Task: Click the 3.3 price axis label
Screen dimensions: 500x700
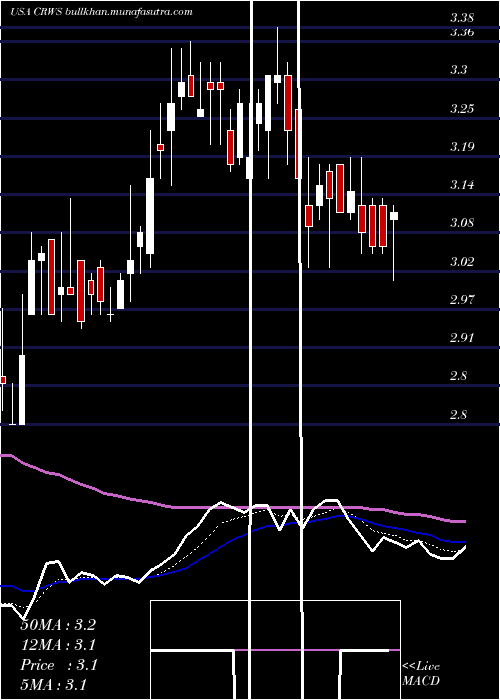Action: click(458, 70)
